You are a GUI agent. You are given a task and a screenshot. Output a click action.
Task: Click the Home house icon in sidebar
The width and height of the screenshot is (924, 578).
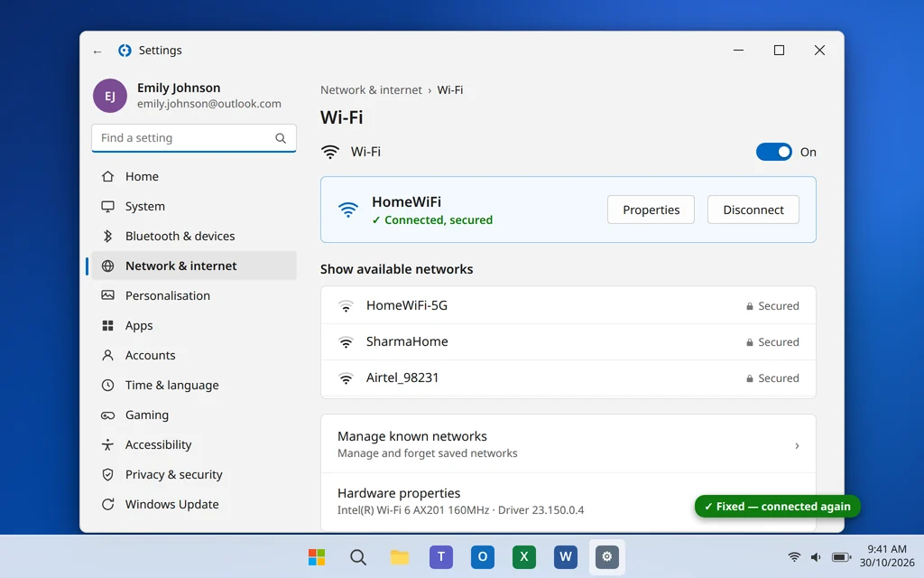point(107,176)
